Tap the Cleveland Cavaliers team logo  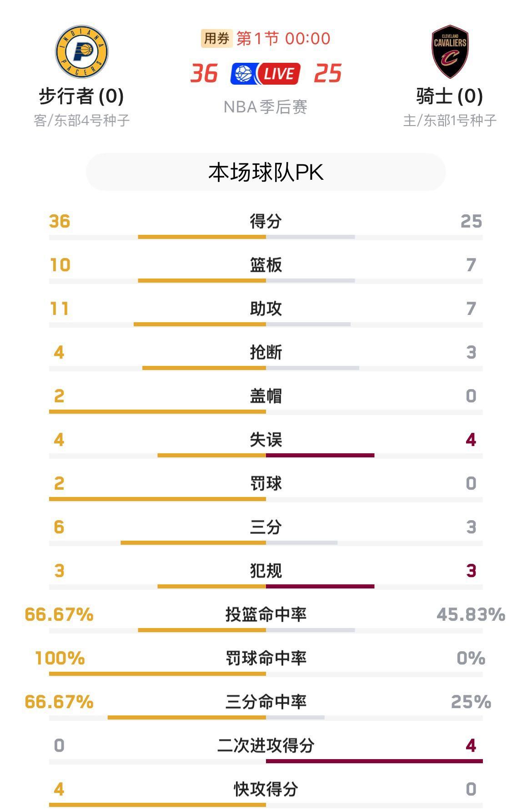pyautogui.click(x=450, y=51)
